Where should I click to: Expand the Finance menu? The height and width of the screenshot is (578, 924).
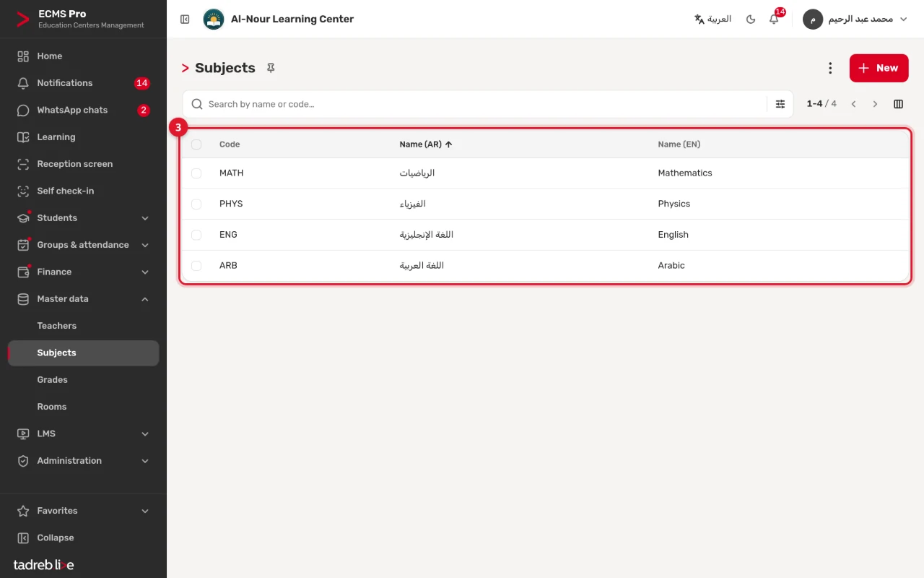pyautogui.click(x=83, y=272)
